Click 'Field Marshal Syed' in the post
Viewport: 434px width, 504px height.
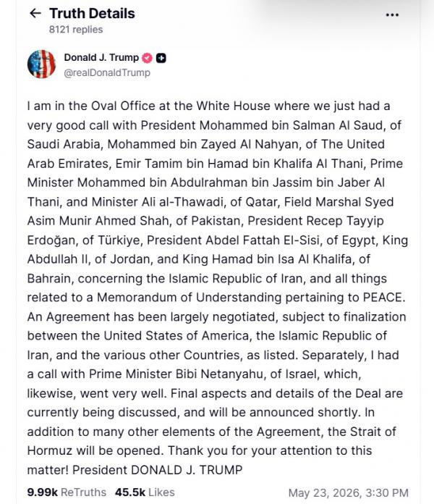[x=339, y=202]
